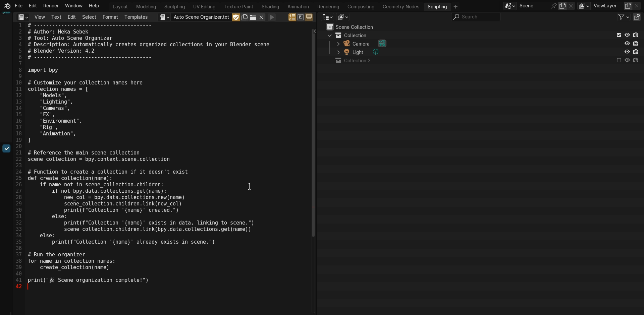Click the Auto Scene Organizer.txt name field
Screen dimensions: 644x315
(201, 17)
